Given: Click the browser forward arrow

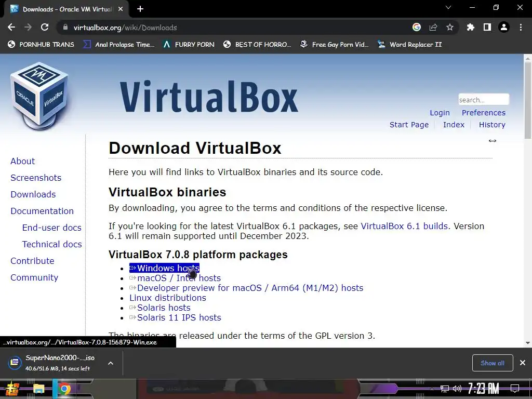Looking at the screenshot, I should pos(28,28).
